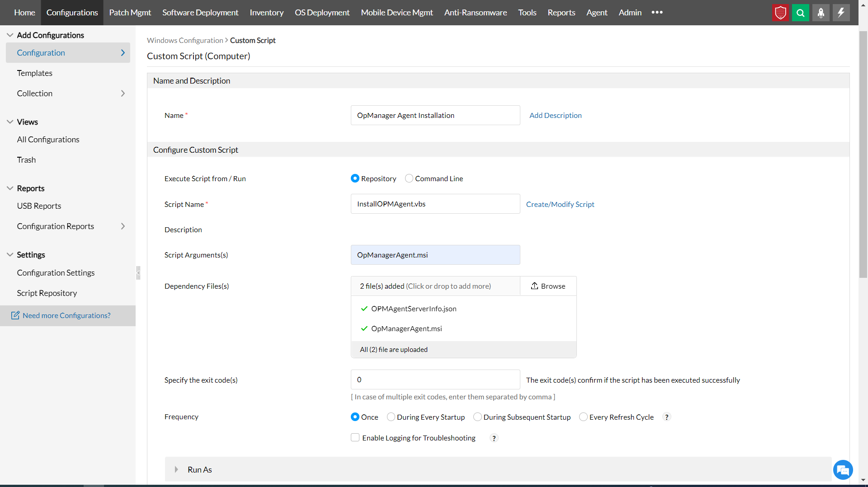The image size is (868, 487).
Task: Select the Command Line radio button
Action: 409,178
